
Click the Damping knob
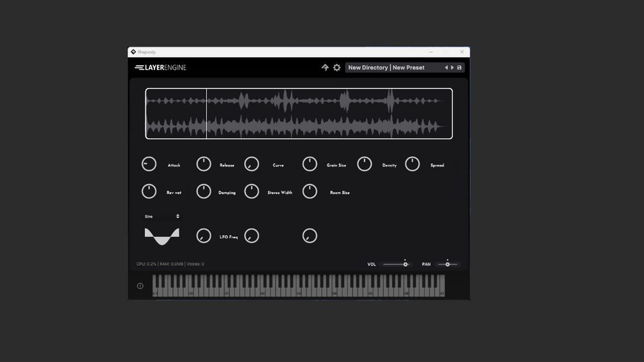203,192
